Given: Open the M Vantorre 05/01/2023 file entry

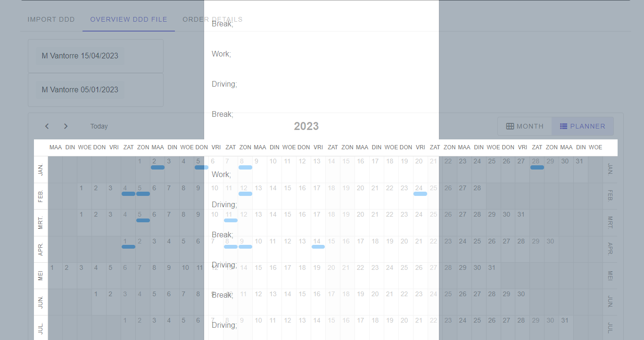Looking at the screenshot, I should click(80, 89).
